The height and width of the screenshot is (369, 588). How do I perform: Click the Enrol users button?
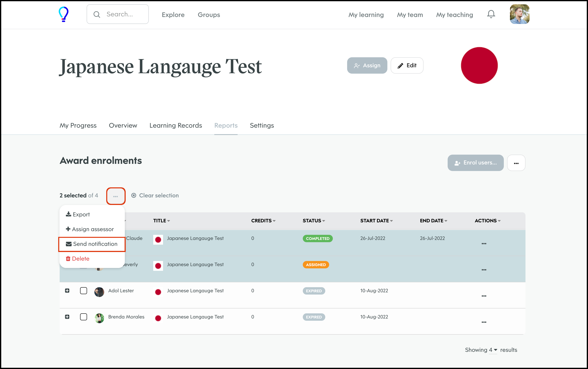click(x=475, y=163)
